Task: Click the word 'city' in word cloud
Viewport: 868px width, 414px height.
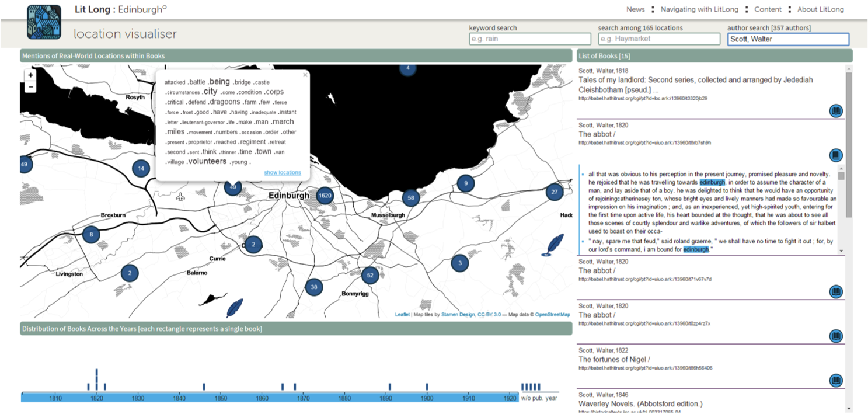Action: point(210,92)
